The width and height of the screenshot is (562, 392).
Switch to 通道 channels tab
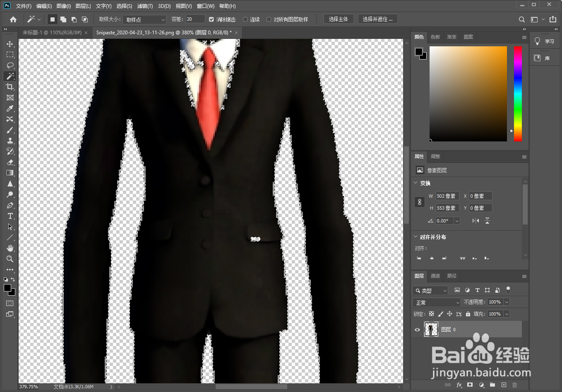pyautogui.click(x=435, y=276)
